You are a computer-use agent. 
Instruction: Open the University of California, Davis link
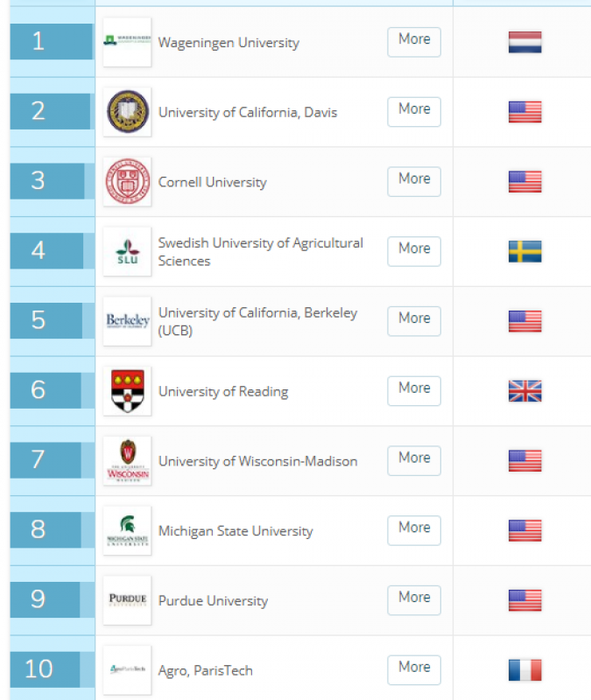[248, 113]
